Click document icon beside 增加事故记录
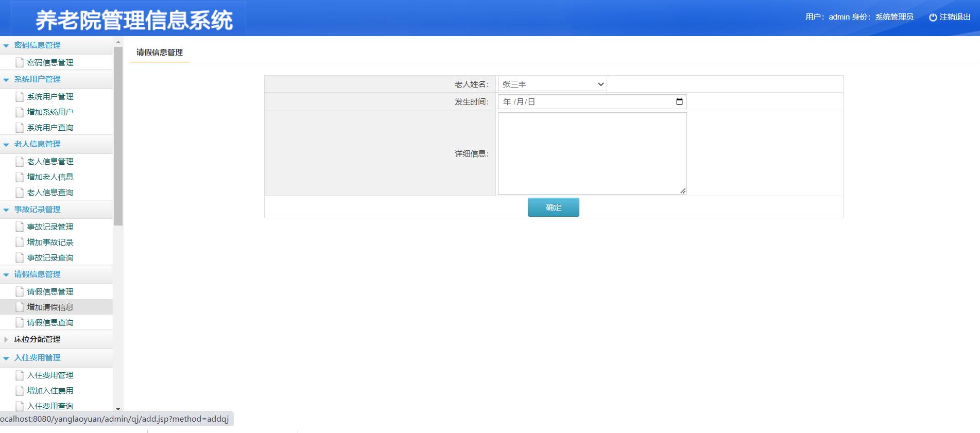This screenshot has height=433, width=980. (20, 243)
